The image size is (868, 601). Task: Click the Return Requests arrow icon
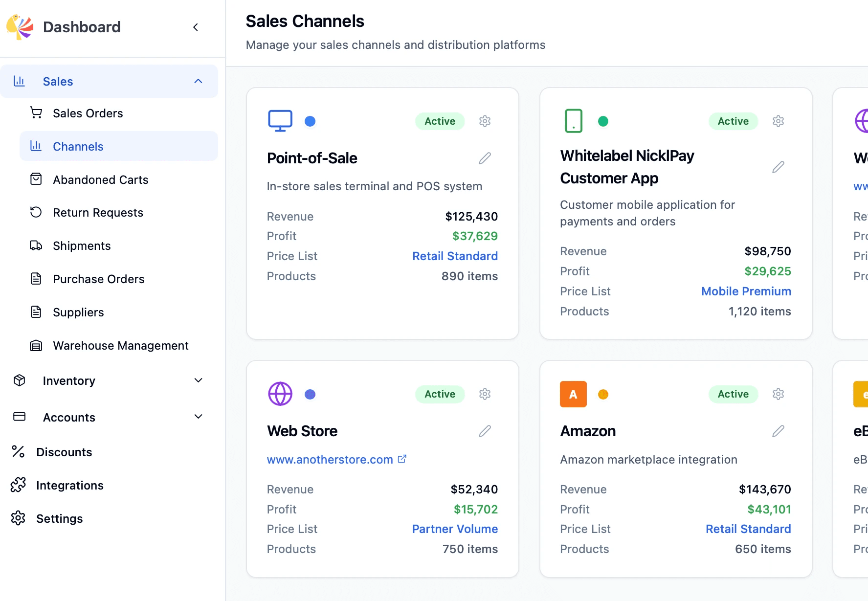36,212
